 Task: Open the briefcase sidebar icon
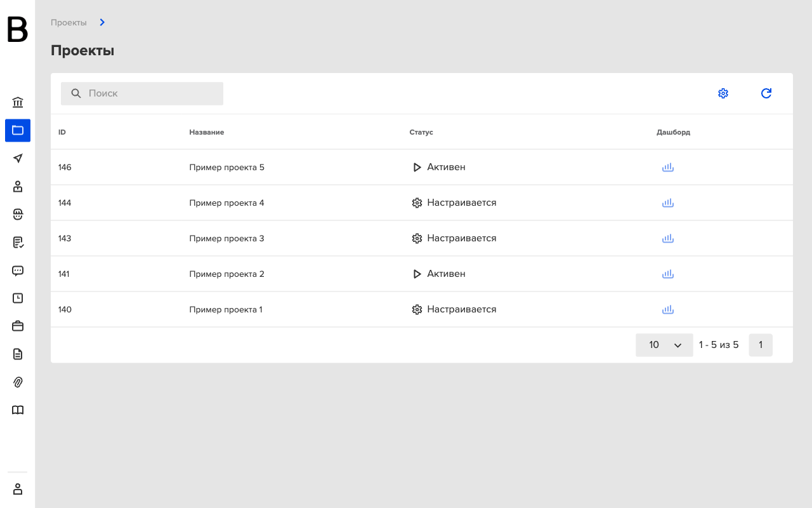click(x=18, y=326)
